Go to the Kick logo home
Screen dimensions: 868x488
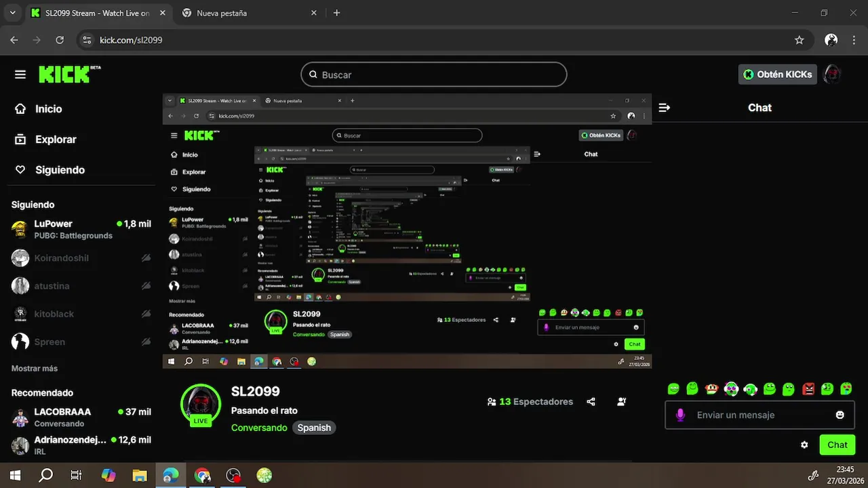pos(69,75)
